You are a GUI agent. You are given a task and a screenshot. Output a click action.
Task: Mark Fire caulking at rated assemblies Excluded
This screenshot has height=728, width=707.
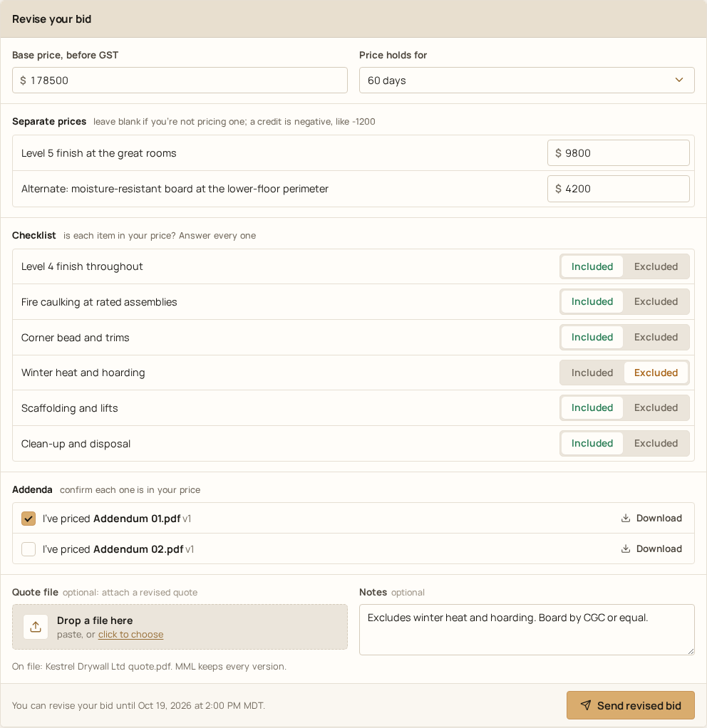click(x=656, y=302)
